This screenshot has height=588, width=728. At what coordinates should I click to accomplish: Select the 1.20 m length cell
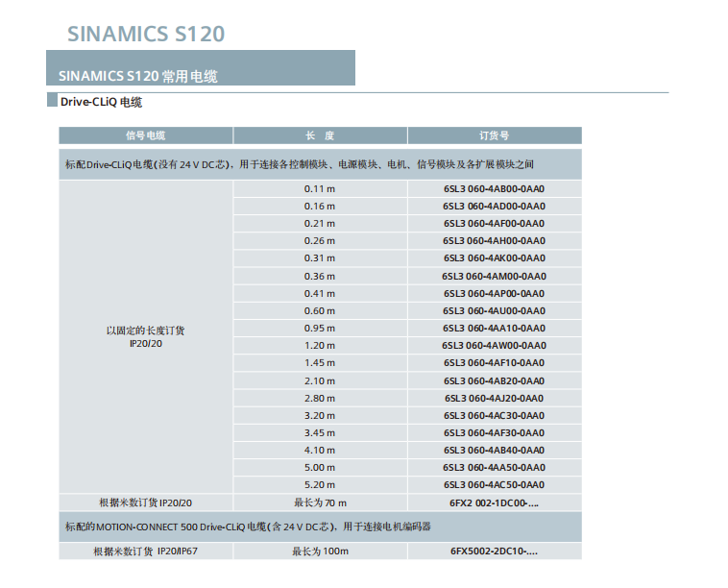(321, 346)
